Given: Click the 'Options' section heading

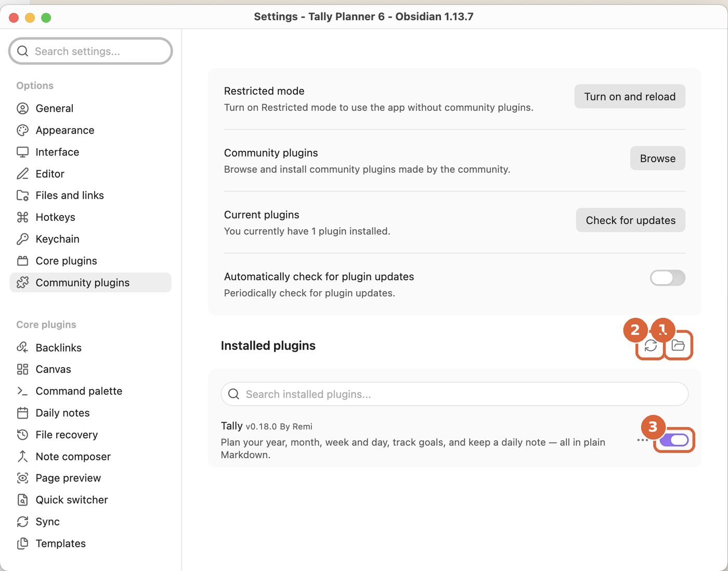Looking at the screenshot, I should pos(35,85).
